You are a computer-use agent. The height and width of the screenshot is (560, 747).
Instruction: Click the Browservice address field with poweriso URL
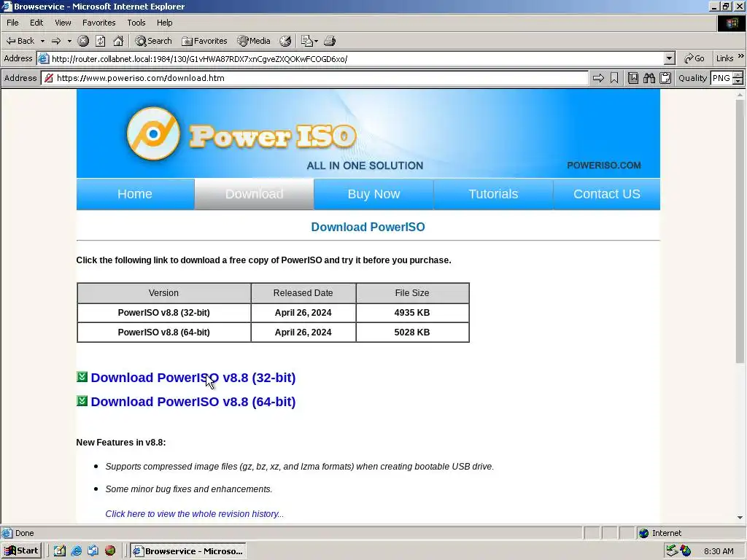pos(314,78)
